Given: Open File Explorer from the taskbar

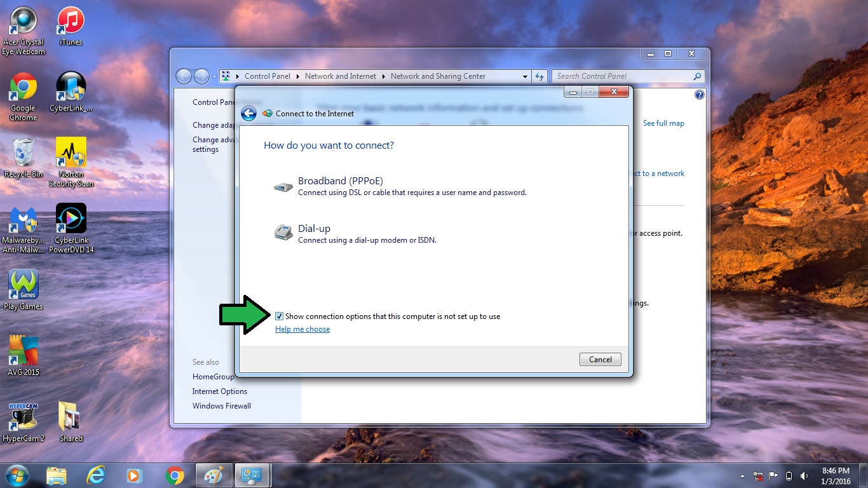Looking at the screenshot, I should (56, 475).
